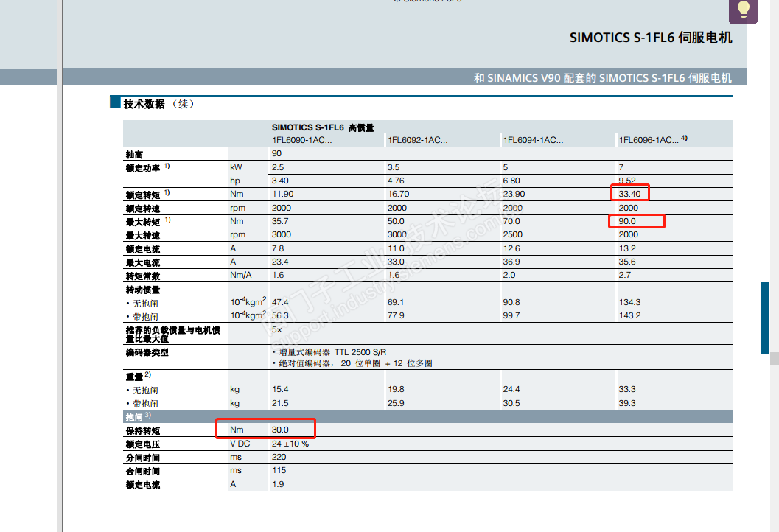779x532 pixels.
Task: Click the row label "最大电流"
Action: pos(143,263)
